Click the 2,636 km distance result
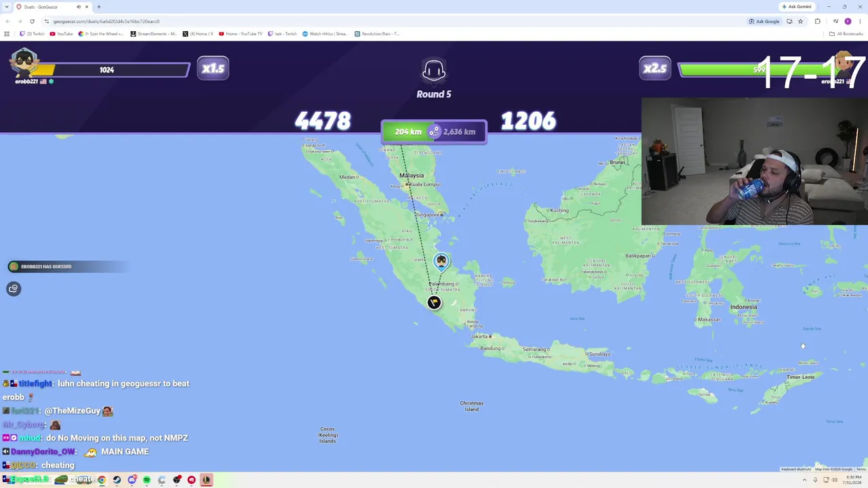 point(459,131)
